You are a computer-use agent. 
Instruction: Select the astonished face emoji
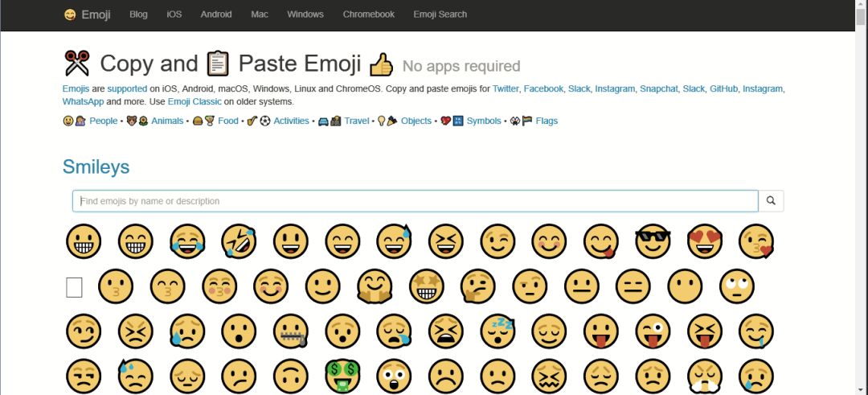point(394,376)
